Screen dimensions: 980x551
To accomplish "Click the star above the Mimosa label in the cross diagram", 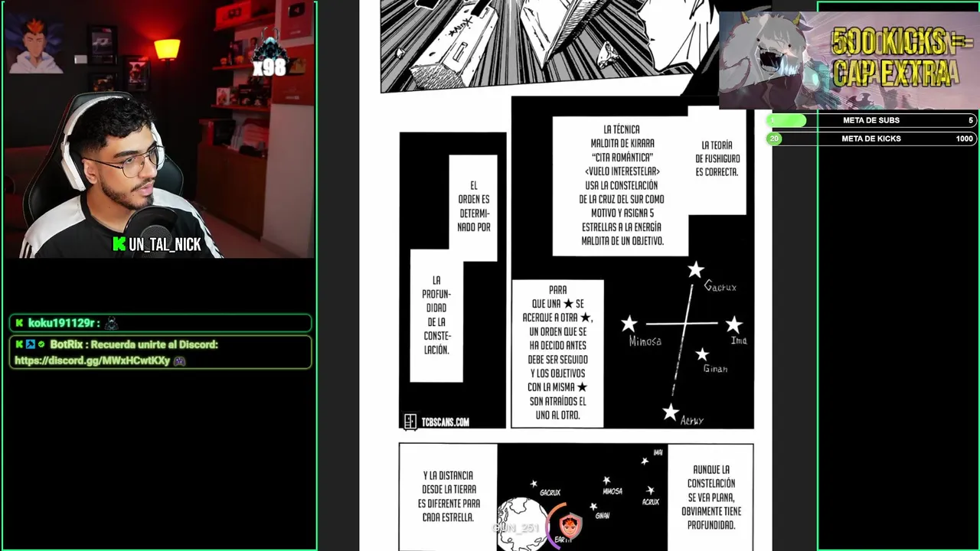I will click(x=629, y=324).
